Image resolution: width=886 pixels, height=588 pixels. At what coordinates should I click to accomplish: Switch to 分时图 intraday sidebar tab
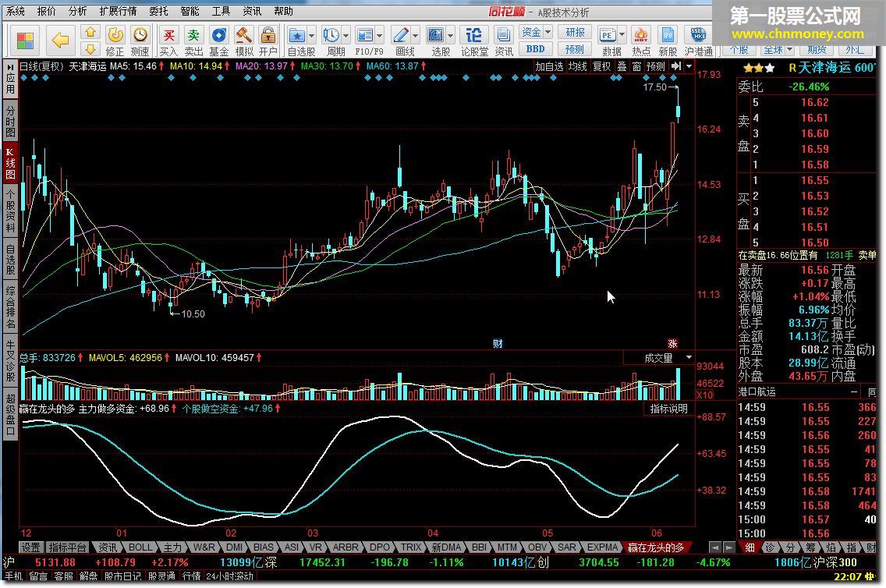[10, 121]
